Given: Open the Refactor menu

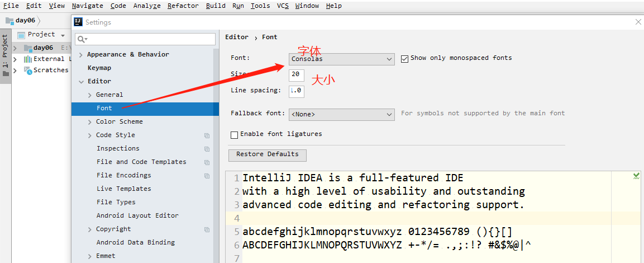Looking at the screenshot, I should [x=183, y=6].
